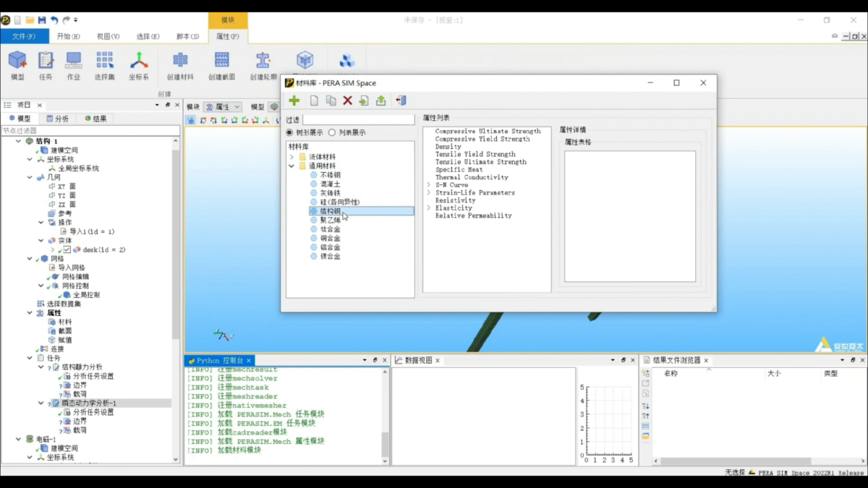Image resolution: width=868 pixels, height=488 pixels.
Task: Switch to the 分析 project tab
Action: click(x=58, y=119)
